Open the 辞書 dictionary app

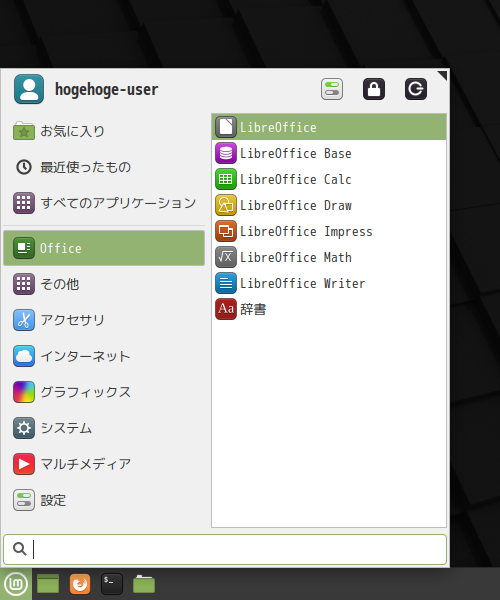[x=329, y=309]
